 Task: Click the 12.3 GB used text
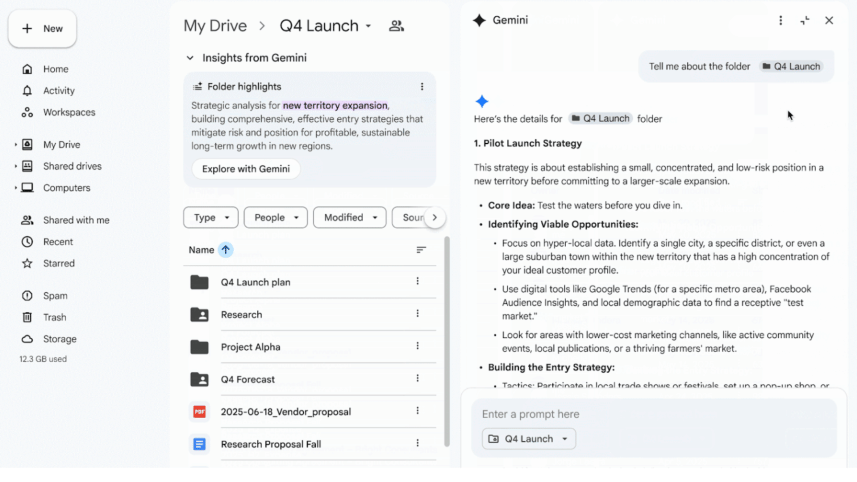[x=43, y=359]
